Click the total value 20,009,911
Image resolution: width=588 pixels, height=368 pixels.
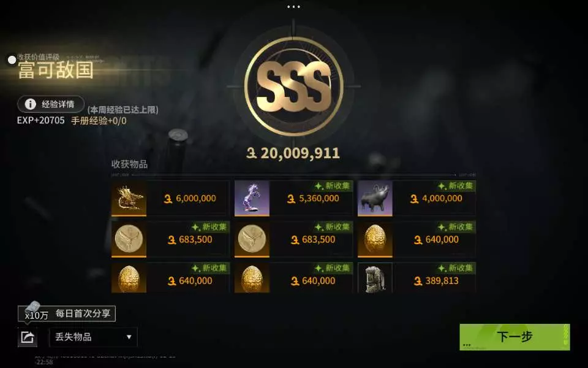pos(293,153)
